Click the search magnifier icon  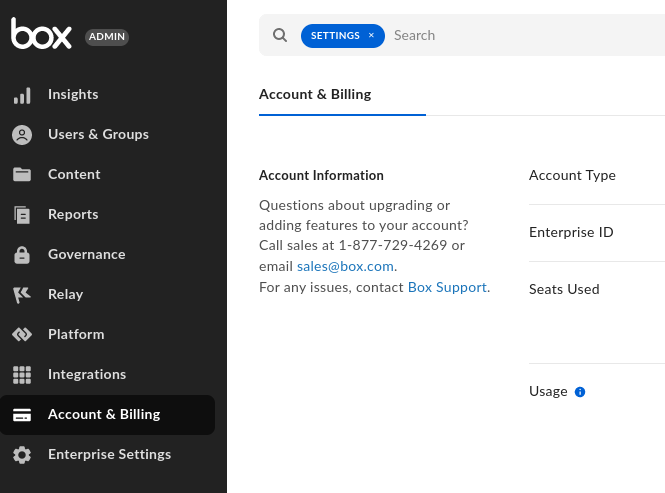coord(280,35)
